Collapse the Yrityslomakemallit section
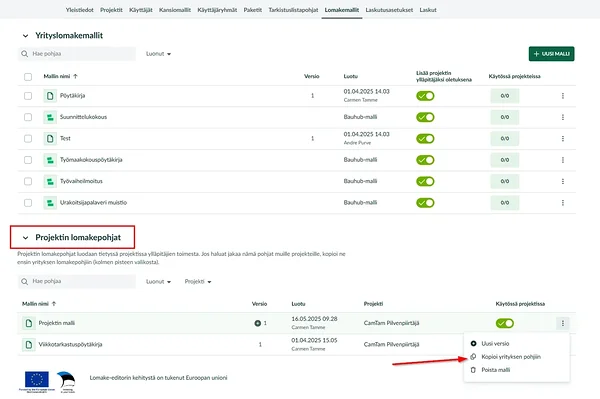This screenshot has height=399, width=600. (25, 36)
